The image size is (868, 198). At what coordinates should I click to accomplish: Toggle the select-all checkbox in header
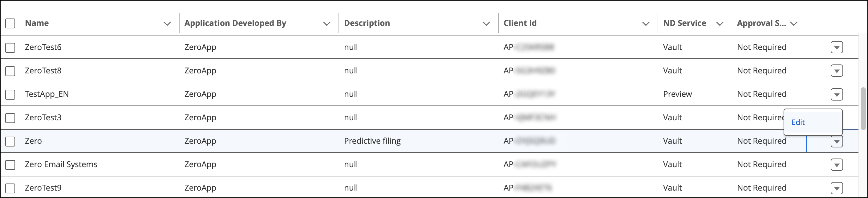point(10,23)
